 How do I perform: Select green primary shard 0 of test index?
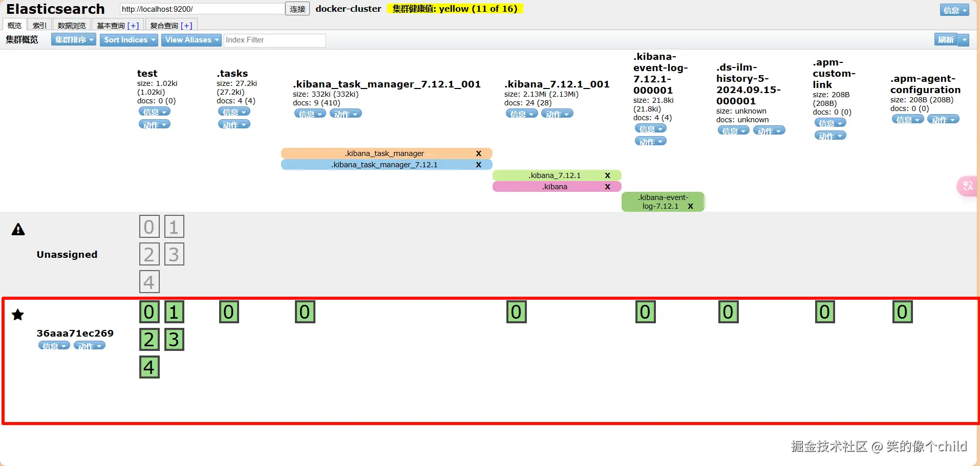coord(149,312)
